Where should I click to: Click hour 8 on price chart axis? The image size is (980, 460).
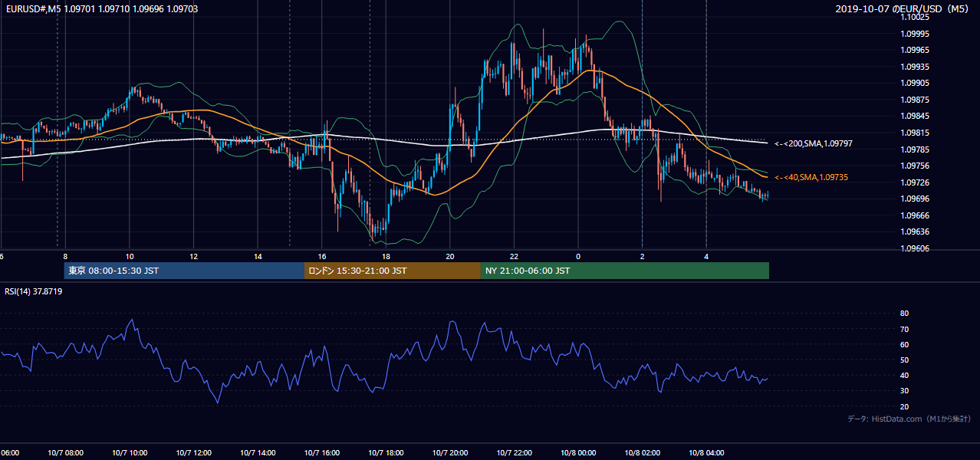pos(65,256)
